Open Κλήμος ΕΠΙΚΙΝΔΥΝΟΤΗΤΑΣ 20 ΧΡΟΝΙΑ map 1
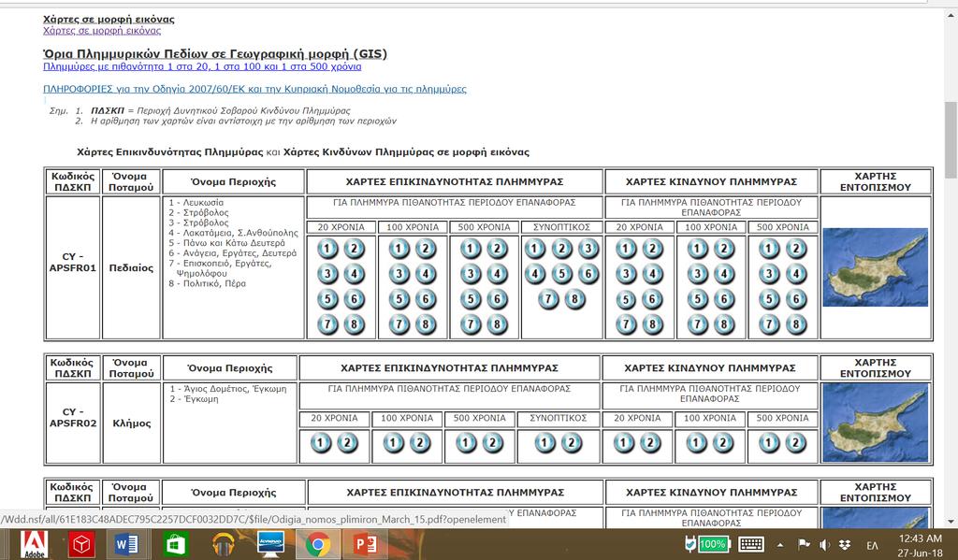Screen dimensions: 958x560 [x=321, y=443]
